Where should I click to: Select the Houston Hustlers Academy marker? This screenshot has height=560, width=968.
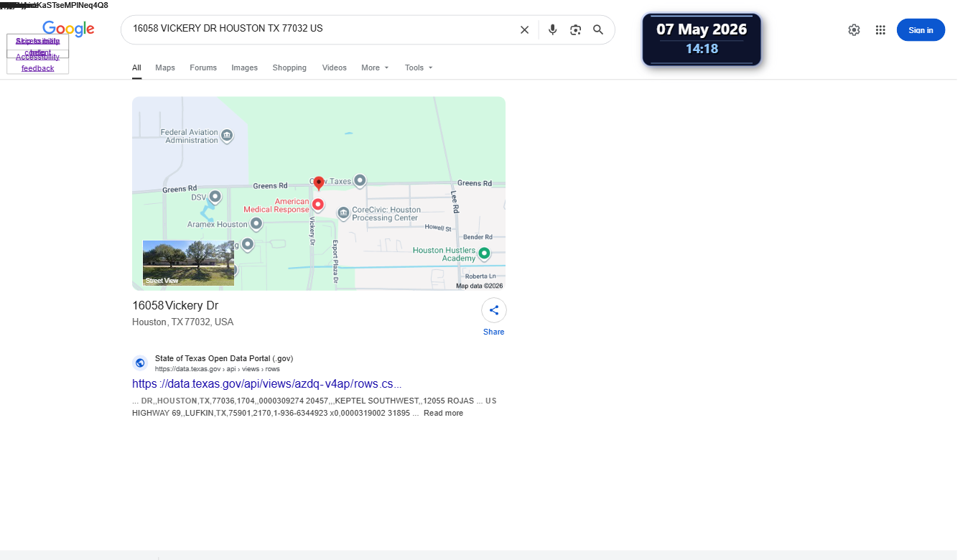484,253
